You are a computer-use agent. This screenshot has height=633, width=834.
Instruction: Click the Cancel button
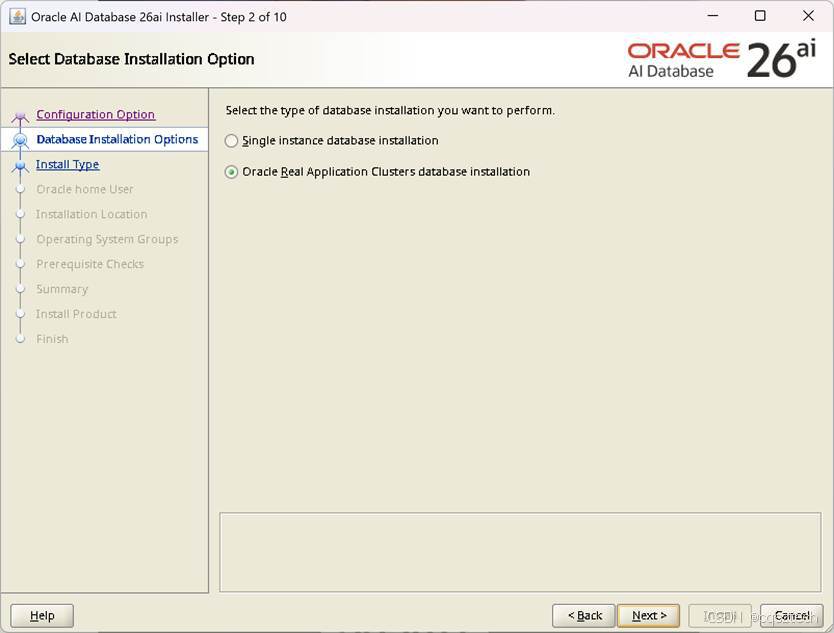click(791, 615)
